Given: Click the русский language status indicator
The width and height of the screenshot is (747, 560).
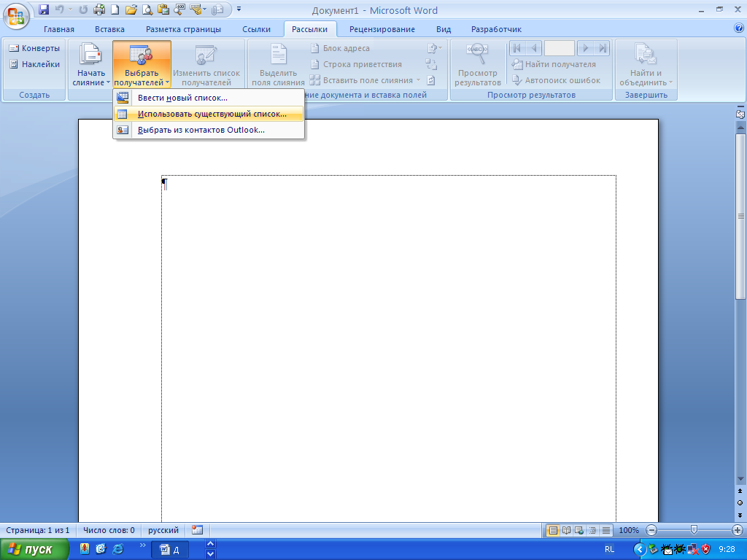Looking at the screenshot, I should point(163,530).
